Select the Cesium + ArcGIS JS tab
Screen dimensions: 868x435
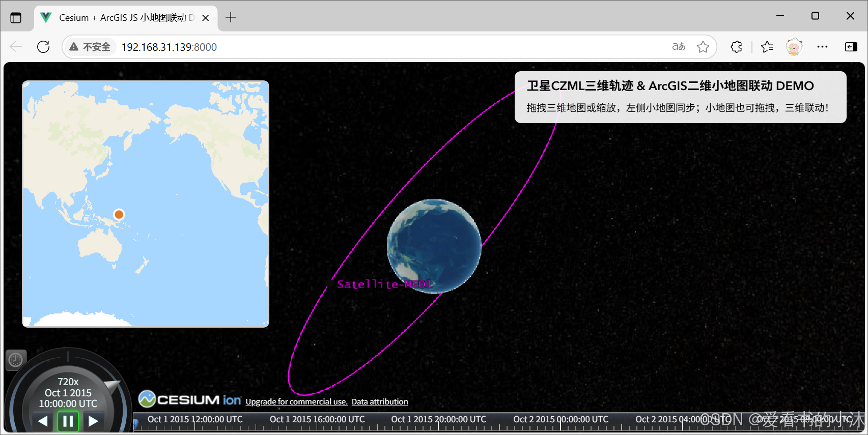pyautogui.click(x=126, y=18)
